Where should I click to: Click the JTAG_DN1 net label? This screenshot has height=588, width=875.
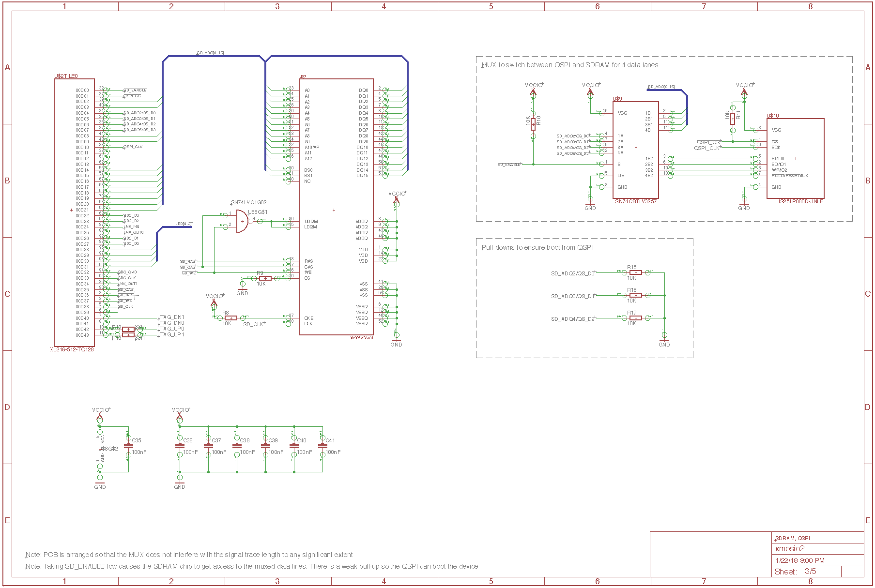[x=172, y=317]
